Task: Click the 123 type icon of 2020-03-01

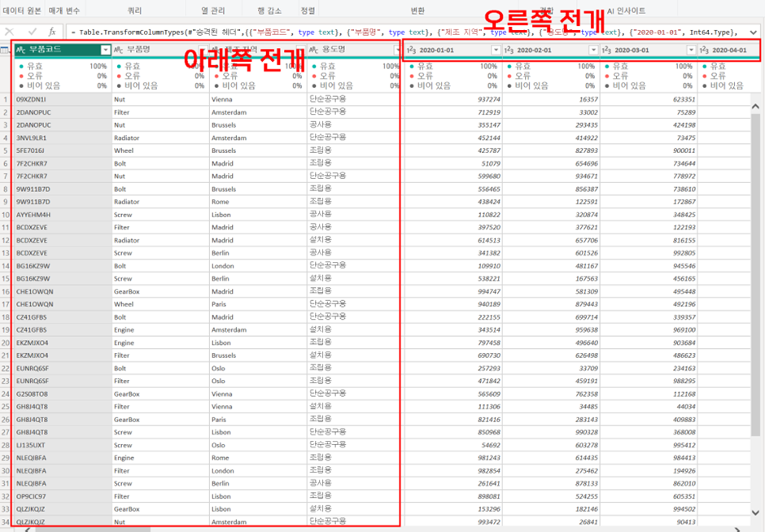Action: tap(607, 50)
